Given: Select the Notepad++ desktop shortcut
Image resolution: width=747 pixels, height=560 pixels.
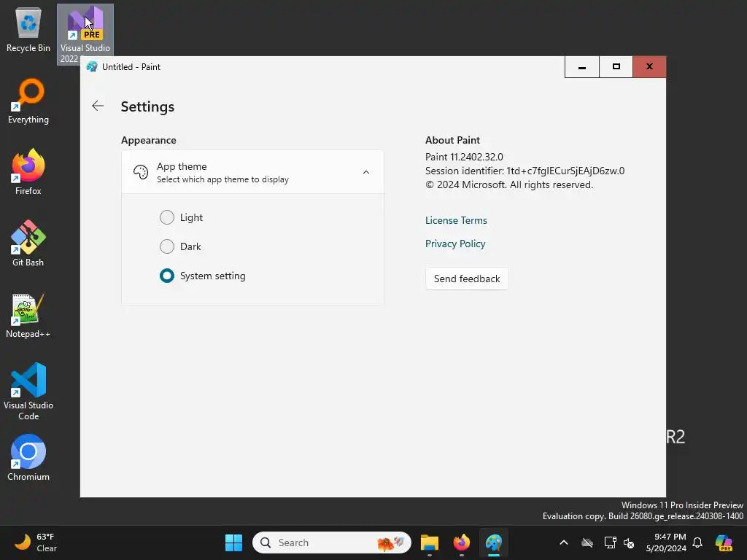Looking at the screenshot, I should click(x=28, y=315).
